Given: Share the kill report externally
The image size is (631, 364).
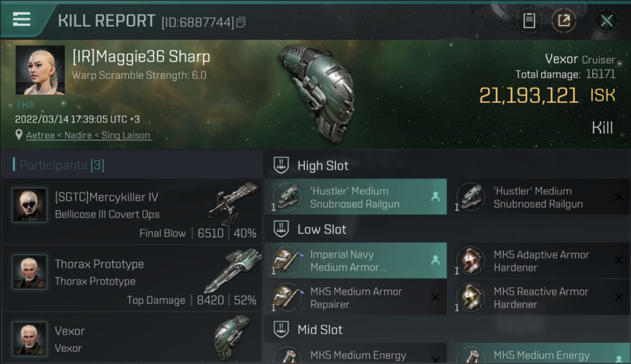Looking at the screenshot, I should coord(564,21).
